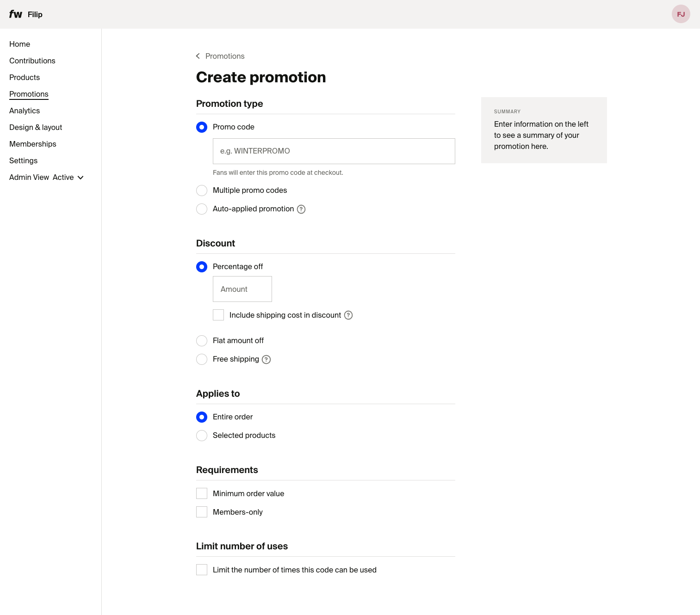Enable Include shipping cost in discount
The image size is (700, 615).
218,315
